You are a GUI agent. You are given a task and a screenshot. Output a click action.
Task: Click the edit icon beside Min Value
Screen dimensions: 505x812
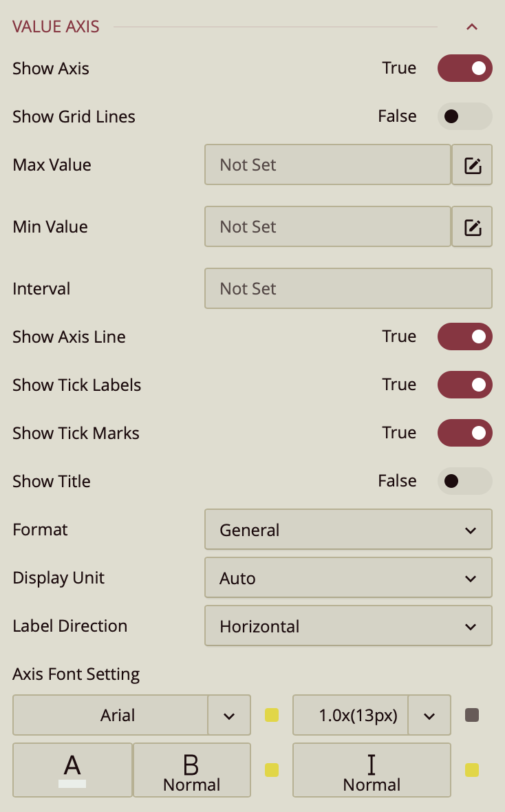tap(472, 227)
